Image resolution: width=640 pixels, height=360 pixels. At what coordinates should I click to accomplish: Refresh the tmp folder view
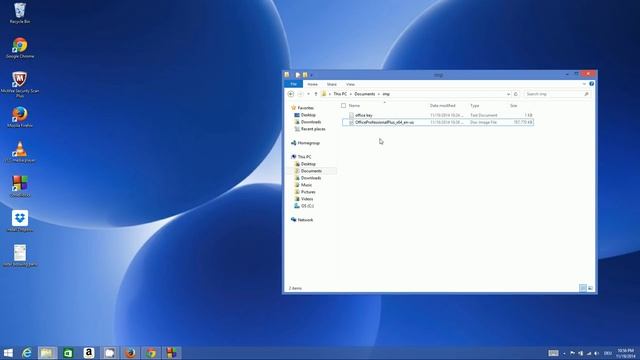(516, 94)
